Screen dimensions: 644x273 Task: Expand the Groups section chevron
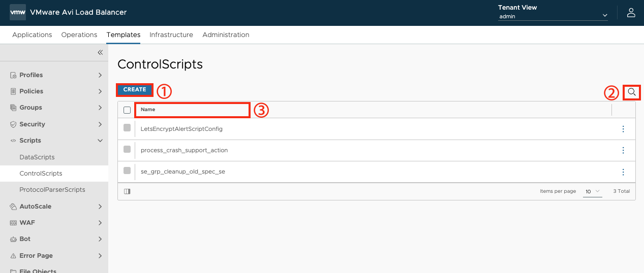[100, 108]
